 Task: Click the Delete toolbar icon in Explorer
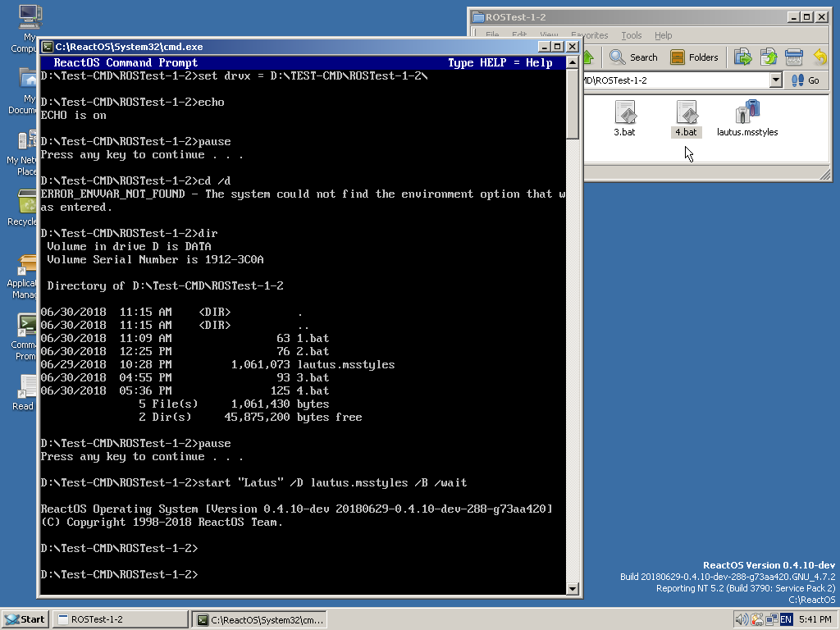tap(793, 57)
